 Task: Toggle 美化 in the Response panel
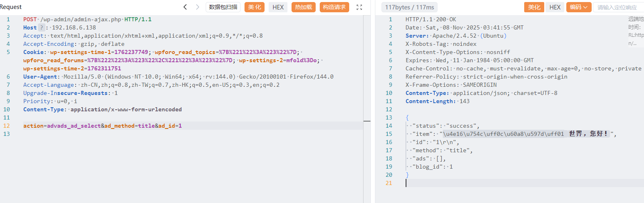pos(534,7)
